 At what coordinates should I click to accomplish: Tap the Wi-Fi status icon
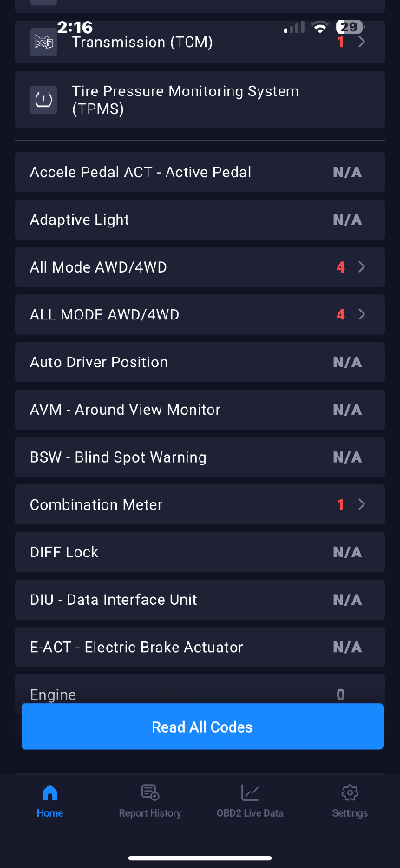[x=319, y=27]
